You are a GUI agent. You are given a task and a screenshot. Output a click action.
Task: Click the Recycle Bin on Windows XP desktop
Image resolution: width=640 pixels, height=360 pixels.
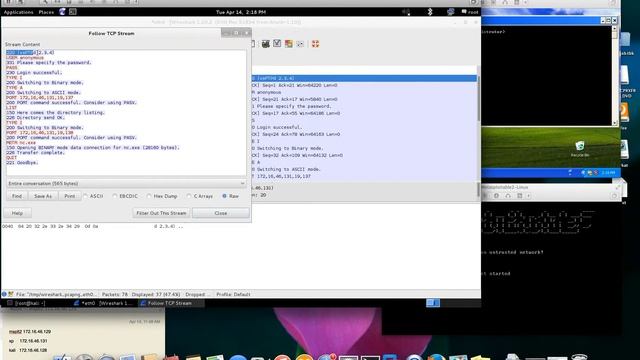click(580, 149)
